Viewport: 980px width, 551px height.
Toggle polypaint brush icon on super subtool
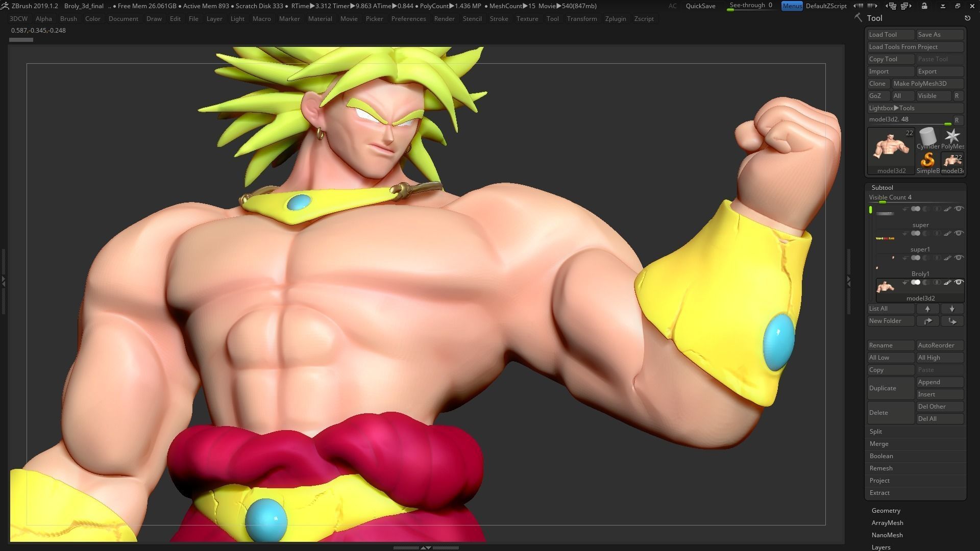click(x=948, y=209)
